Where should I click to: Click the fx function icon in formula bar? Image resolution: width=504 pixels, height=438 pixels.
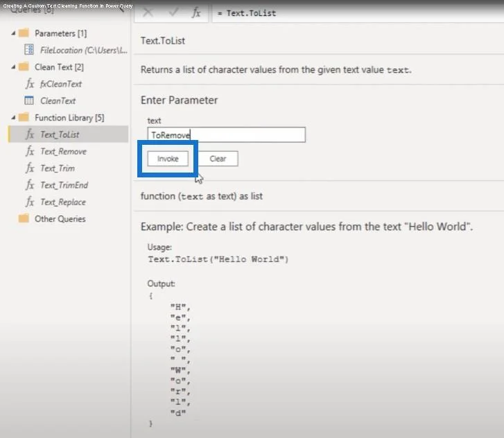[x=196, y=13]
